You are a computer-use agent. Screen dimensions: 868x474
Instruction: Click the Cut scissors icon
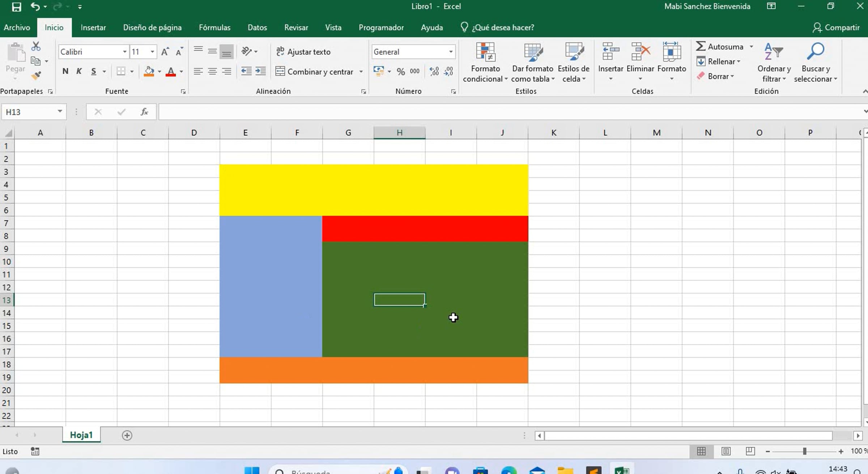(36, 46)
